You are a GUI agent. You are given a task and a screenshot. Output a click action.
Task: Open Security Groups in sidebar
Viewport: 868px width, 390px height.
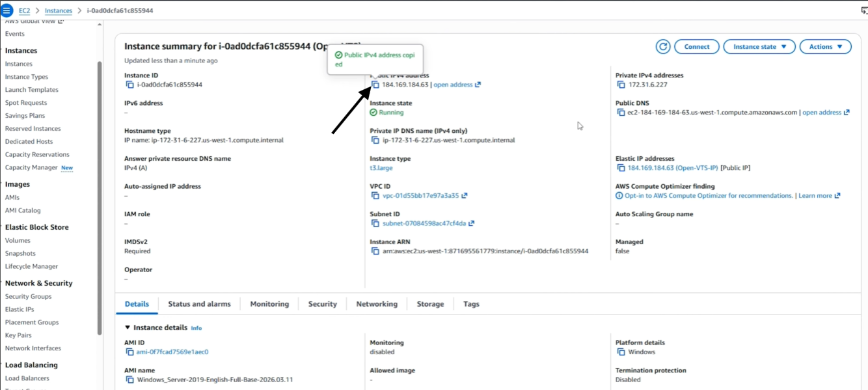coord(28,296)
